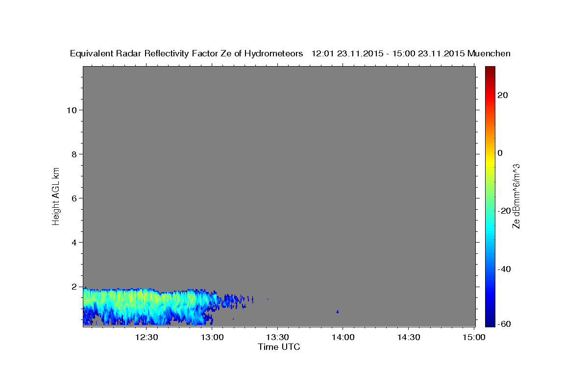Click the 14:00 time tick label
The width and height of the screenshot is (588, 392).
(343, 337)
